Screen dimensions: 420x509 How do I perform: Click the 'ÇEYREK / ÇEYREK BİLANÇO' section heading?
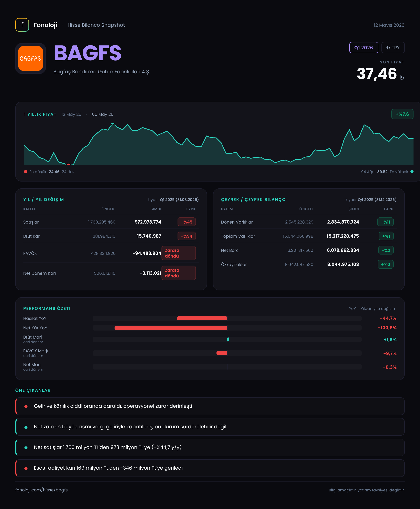tap(253, 199)
